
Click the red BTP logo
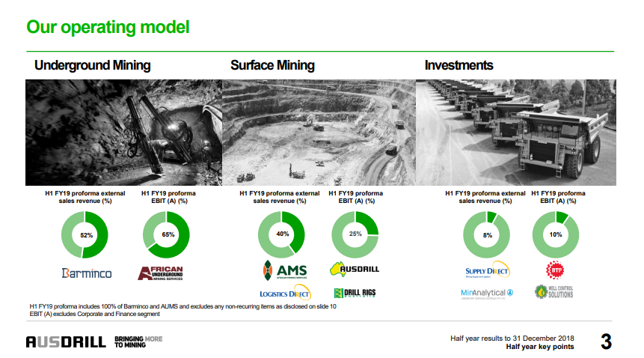click(x=555, y=270)
